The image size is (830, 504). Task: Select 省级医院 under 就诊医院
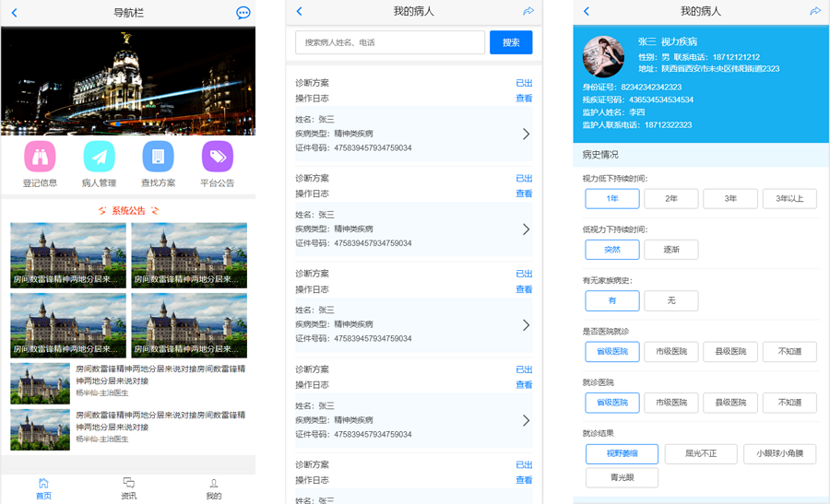pos(612,403)
